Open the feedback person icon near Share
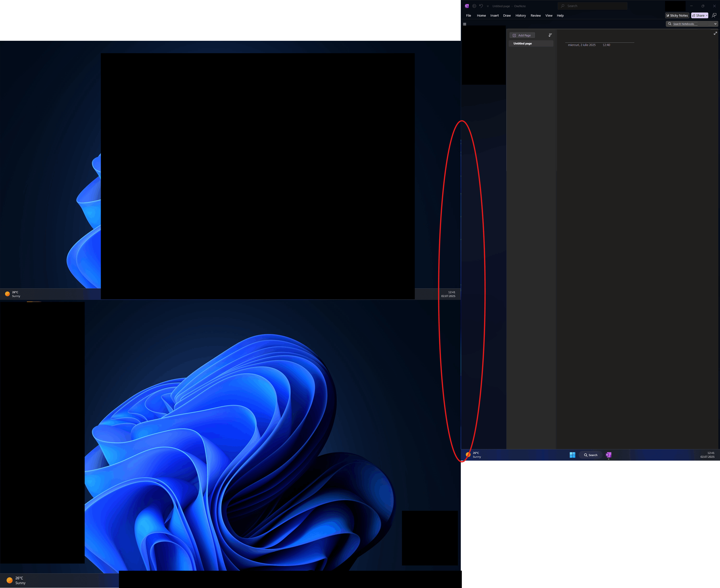Image resolution: width=720 pixels, height=588 pixels. coord(714,15)
